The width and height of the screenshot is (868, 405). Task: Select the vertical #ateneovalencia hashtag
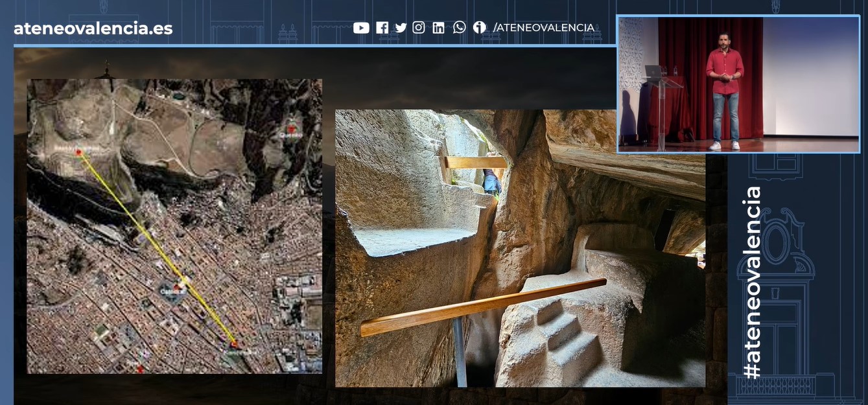click(x=752, y=283)
